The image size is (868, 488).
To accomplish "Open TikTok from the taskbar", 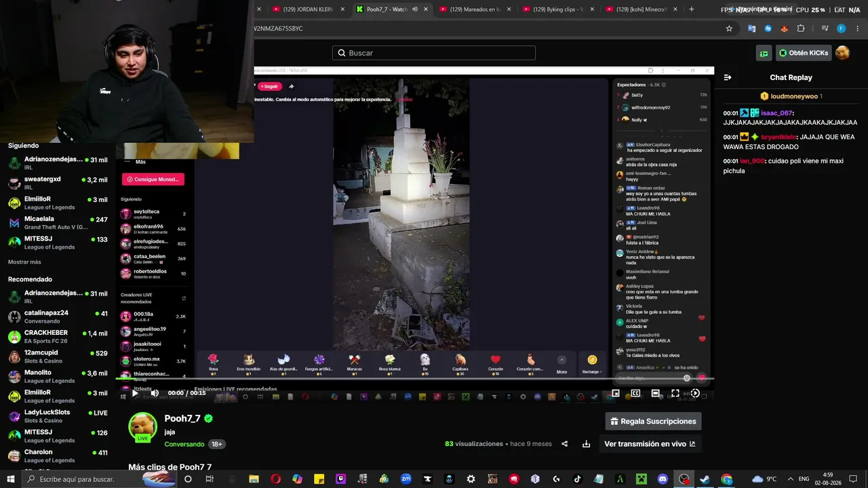I will click(578, 479).
